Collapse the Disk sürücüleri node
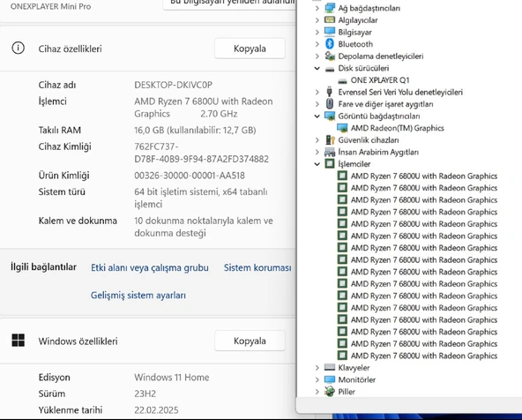Viewport: 522px width, 420px height. click(x=317, y=68)
